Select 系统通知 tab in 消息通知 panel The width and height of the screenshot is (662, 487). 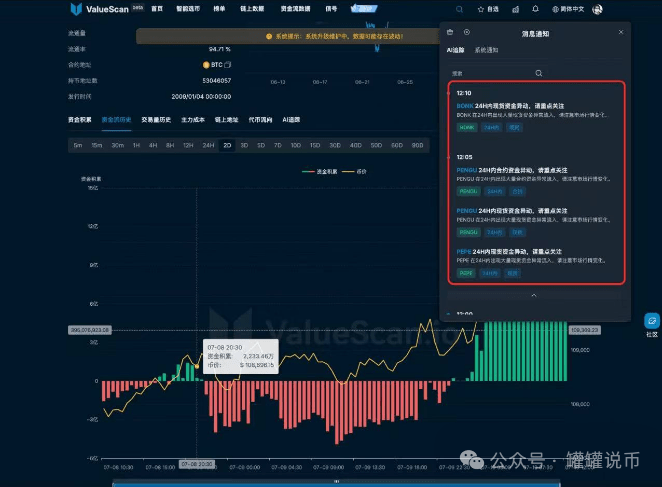(x=486, y=50)
